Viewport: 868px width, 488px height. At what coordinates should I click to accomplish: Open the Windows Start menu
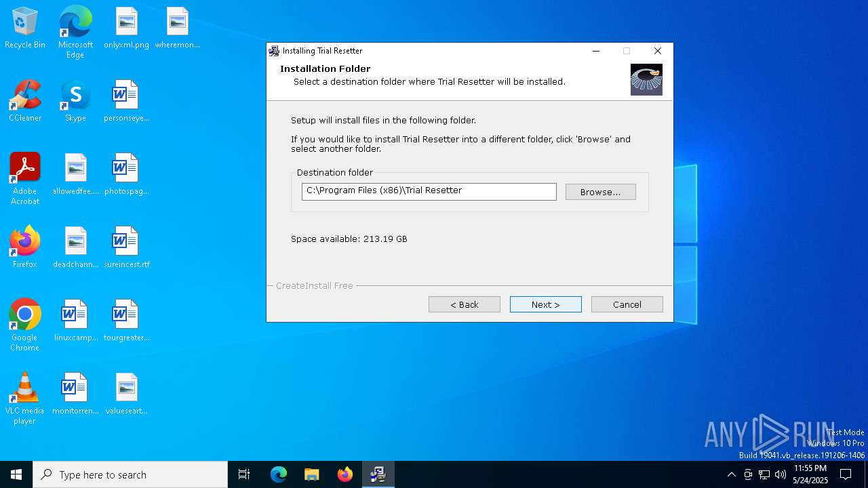coord(16,474)
